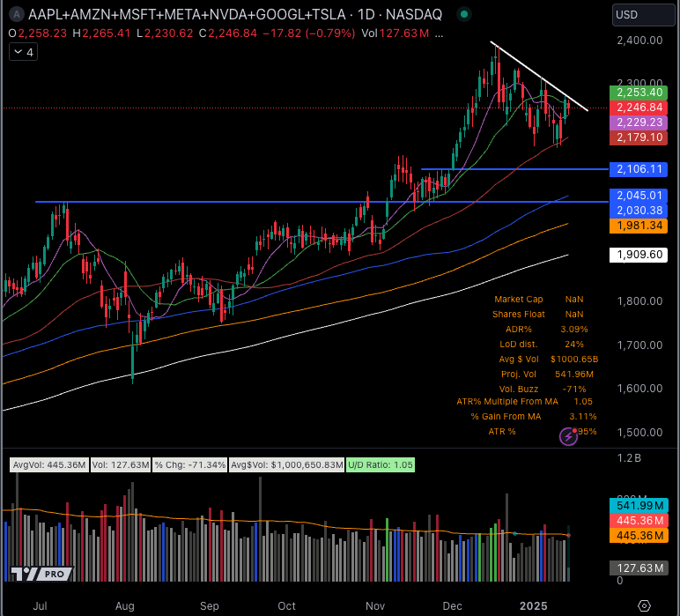Click the 2025 label on time axis
Image resolution: width=680 pixels, height=616 pixels.
tap(534, 606)
